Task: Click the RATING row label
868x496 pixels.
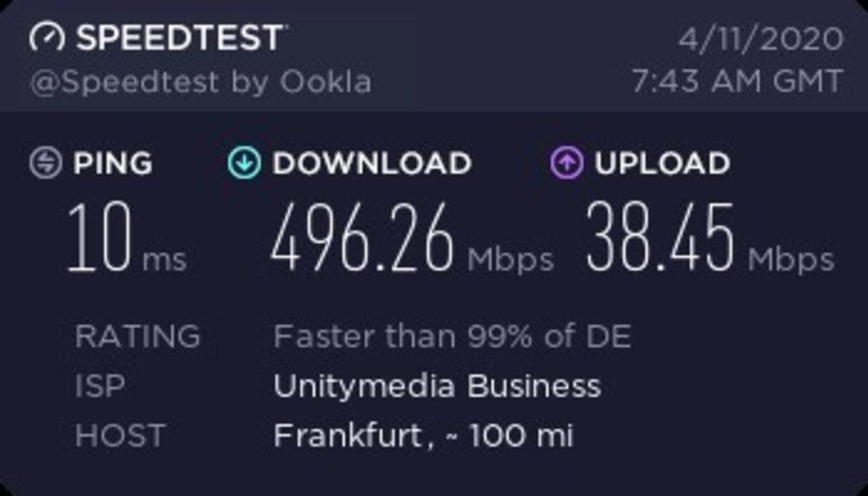Action: pyautogui.click(x=137, y=337)
